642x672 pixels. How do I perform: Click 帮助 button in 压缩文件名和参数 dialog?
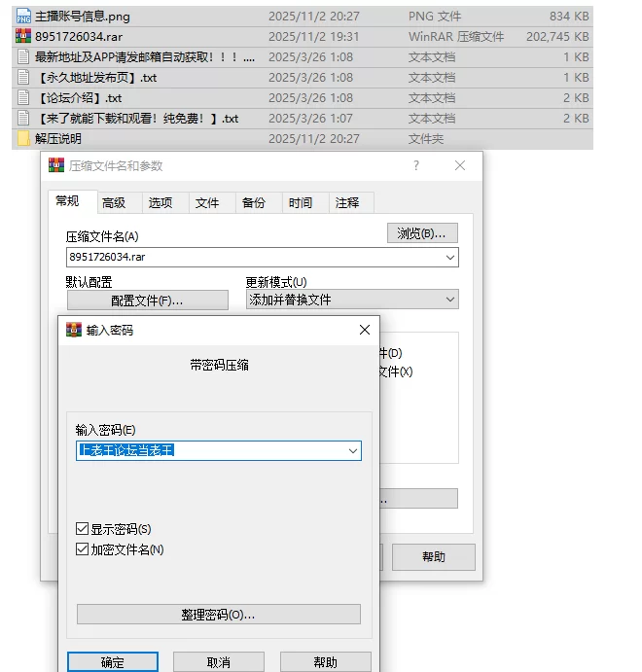(x=434, y=556)
